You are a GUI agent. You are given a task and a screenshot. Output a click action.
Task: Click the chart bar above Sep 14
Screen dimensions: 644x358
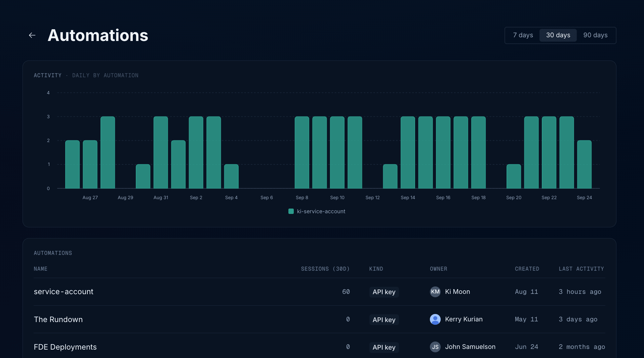click(408, 152)
